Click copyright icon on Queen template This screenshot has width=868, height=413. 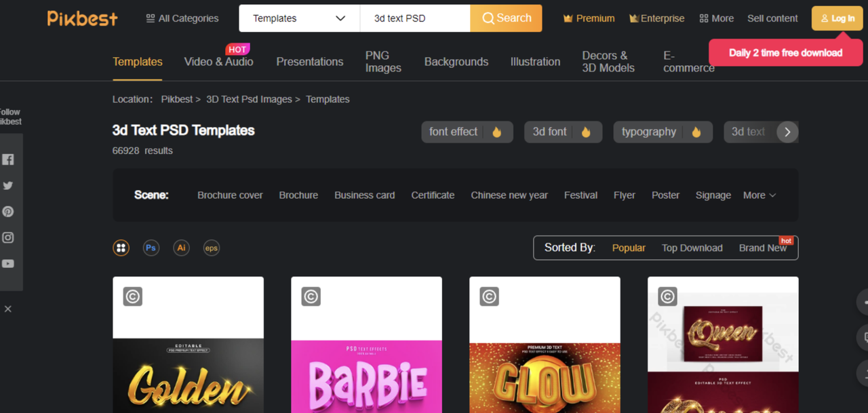click(x=668, y=296)
